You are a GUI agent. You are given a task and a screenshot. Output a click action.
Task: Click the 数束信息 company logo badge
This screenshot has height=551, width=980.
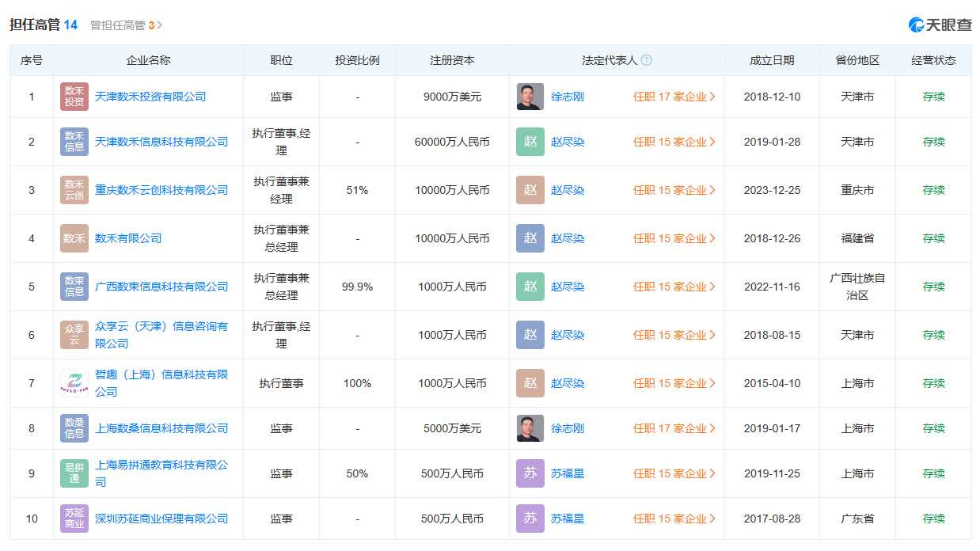coord(74,287)
